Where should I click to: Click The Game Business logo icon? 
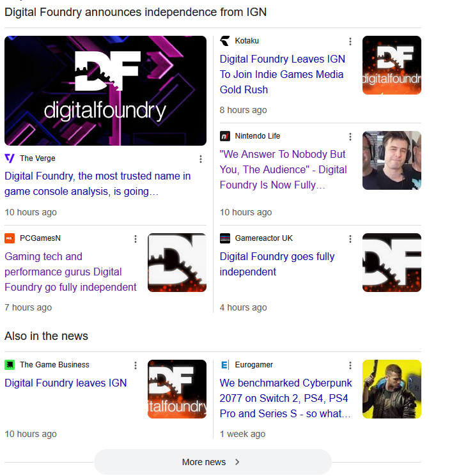(x=10, y=365)
